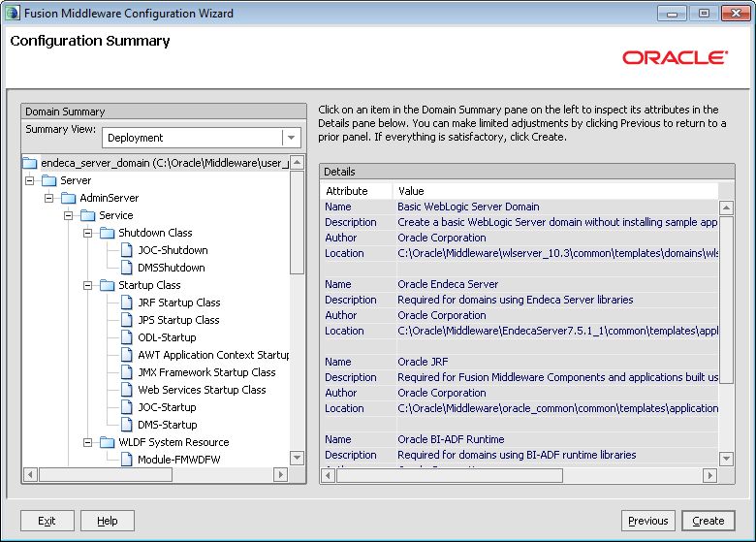The width and height of the screenshot is (756, 542).
Task: Click the Server folder icon
Action: [49, 180]
